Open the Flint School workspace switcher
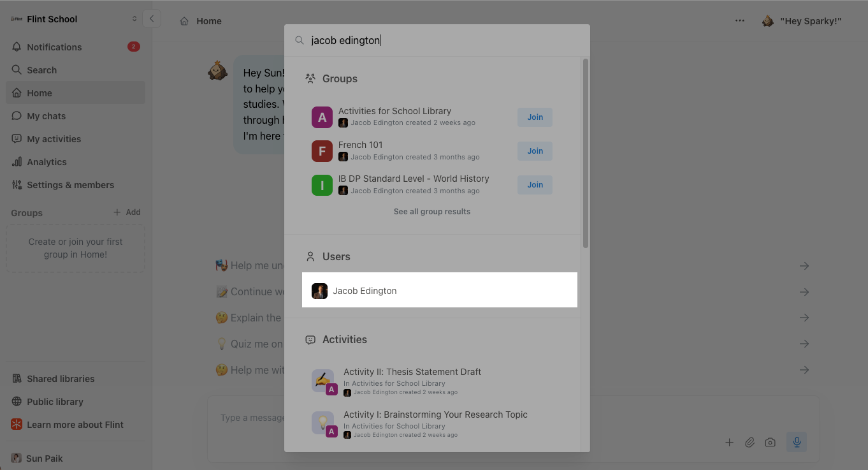The image size is (868, 470). click(74, 19)
